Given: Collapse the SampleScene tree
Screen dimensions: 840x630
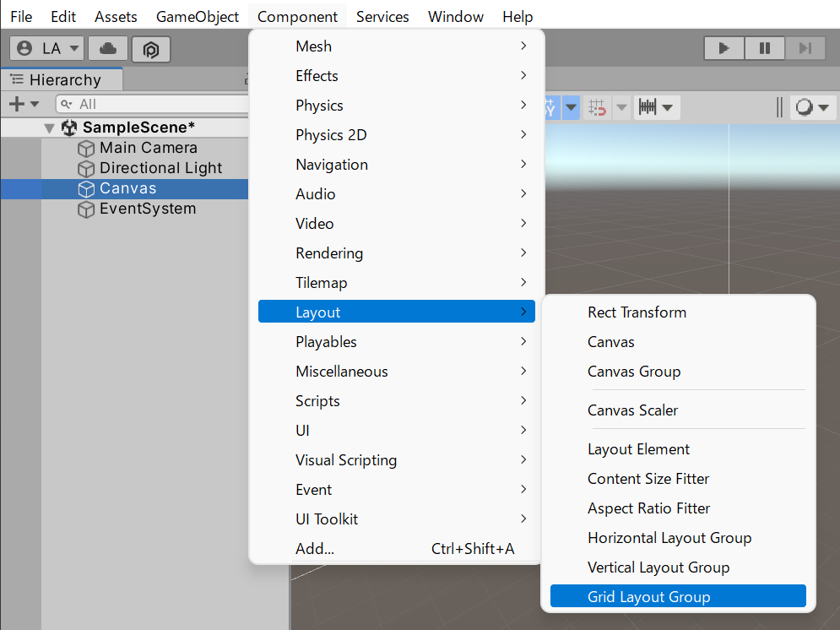Looking at the screenshot, I should 49,128.
